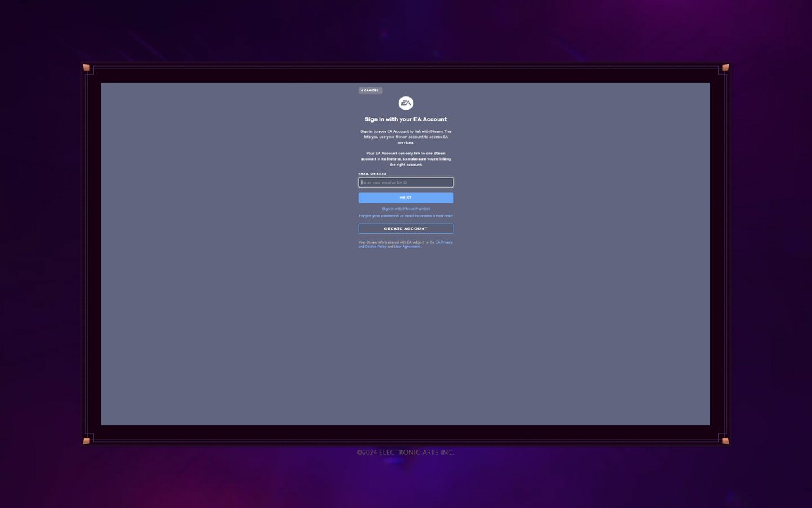This screenshot has width=812, height=508.
Task: View the User Agreement link
Action: tap(407, 247)
